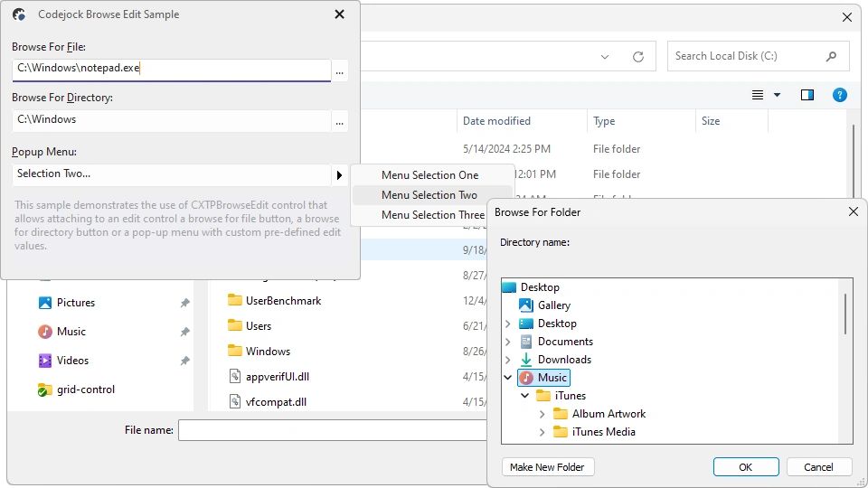Collapse the Music tree node
868x488 pixels.
[507, 378]
